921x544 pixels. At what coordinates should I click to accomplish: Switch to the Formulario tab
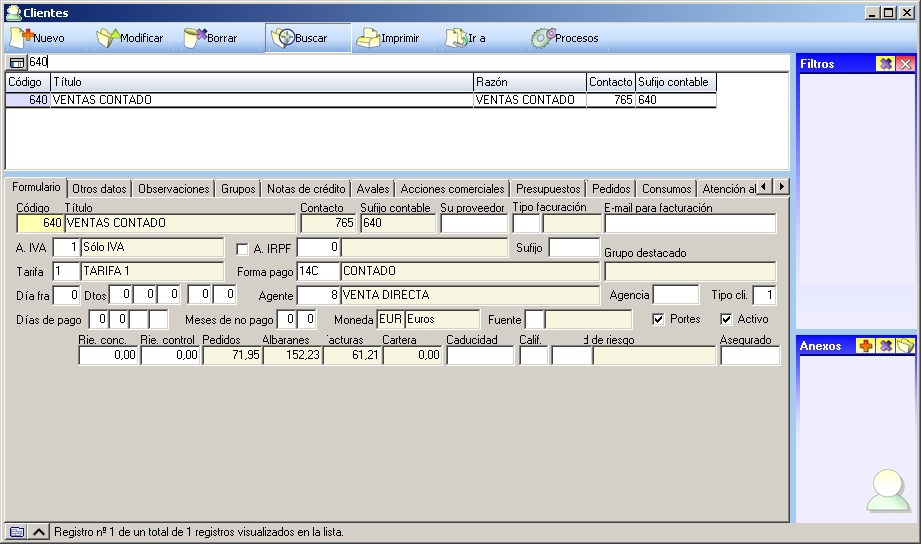(x=36, y=187)
